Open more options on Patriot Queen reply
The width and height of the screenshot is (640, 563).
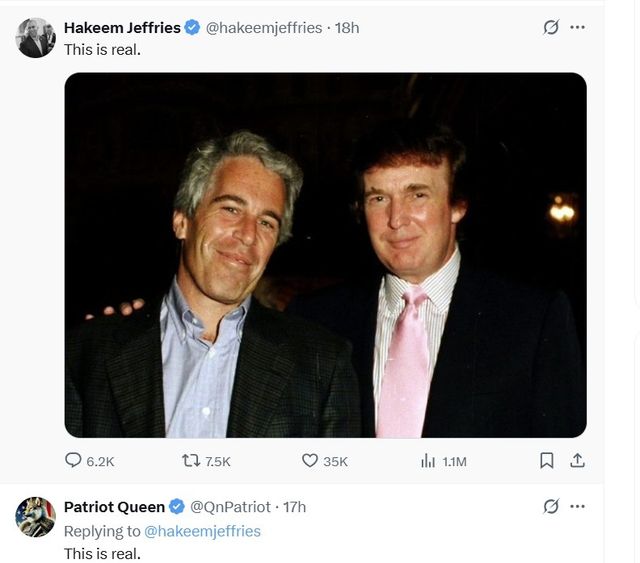[577, 507]
